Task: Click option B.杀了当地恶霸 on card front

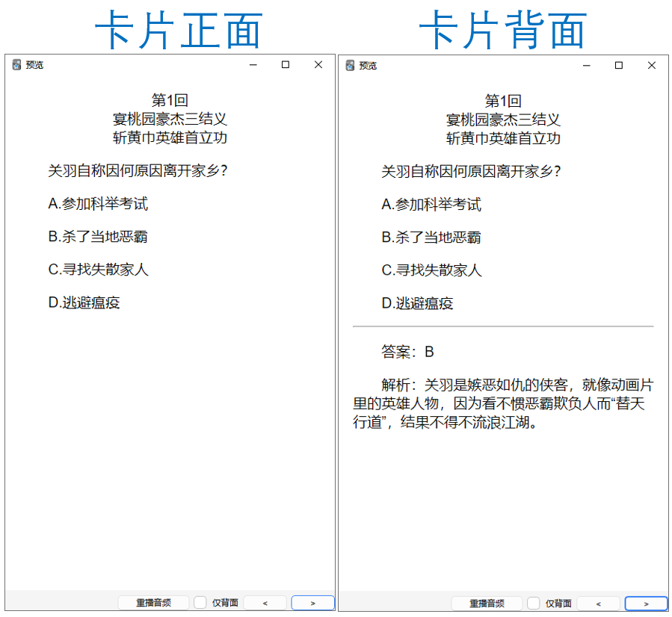Action: pyautogui.click(x=98, y=237)
